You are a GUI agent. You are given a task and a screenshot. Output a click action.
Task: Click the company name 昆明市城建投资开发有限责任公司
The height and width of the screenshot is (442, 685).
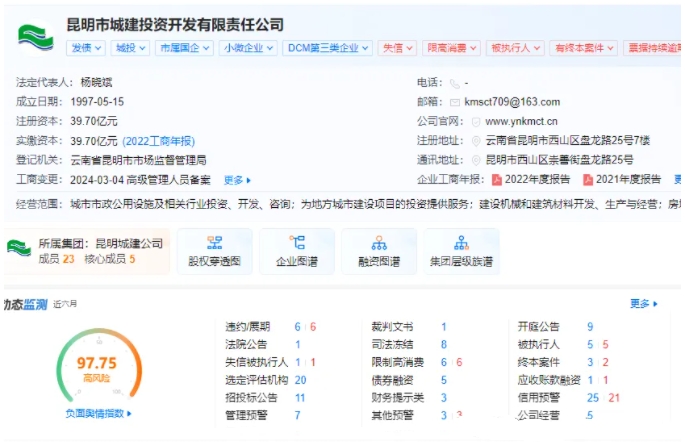pyautogui.click(x=175, y=24)
